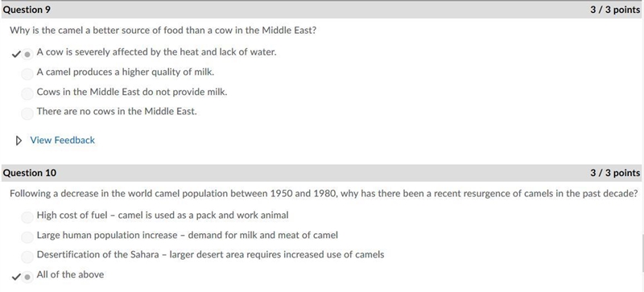The image size is (644, 292).
Task: Click the checkmark icon beside 'All of the above'
Action: 16,277
